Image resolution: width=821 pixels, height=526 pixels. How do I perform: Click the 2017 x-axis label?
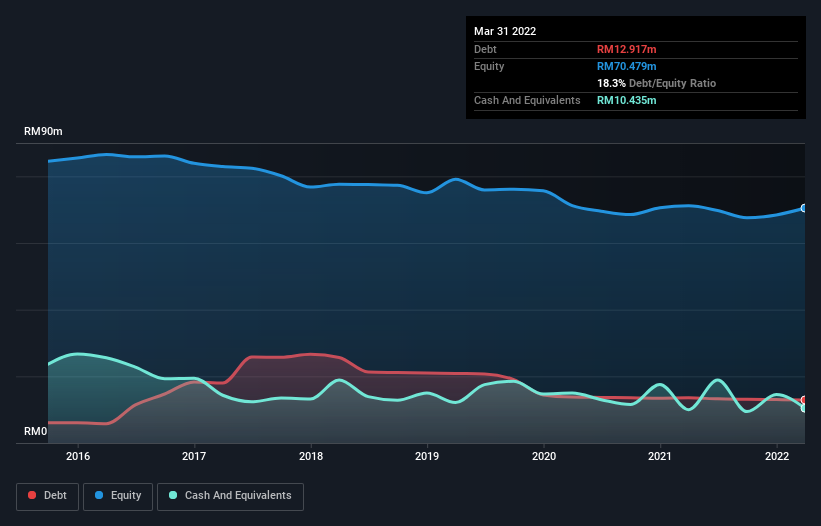click(x=194, y=456)
